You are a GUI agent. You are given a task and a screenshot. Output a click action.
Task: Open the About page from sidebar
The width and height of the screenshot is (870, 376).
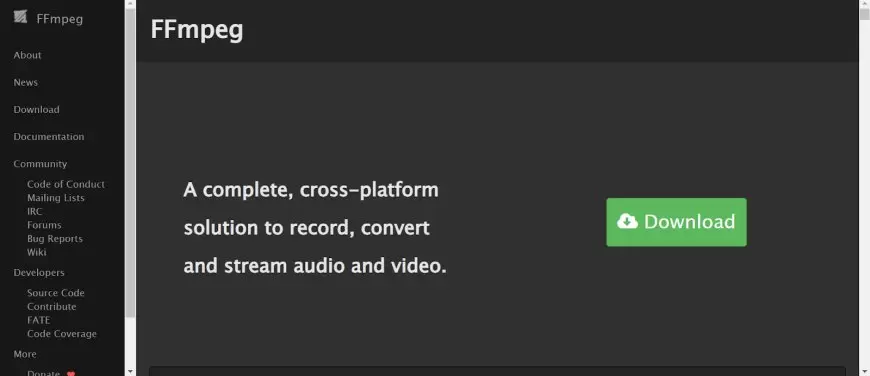28,55
